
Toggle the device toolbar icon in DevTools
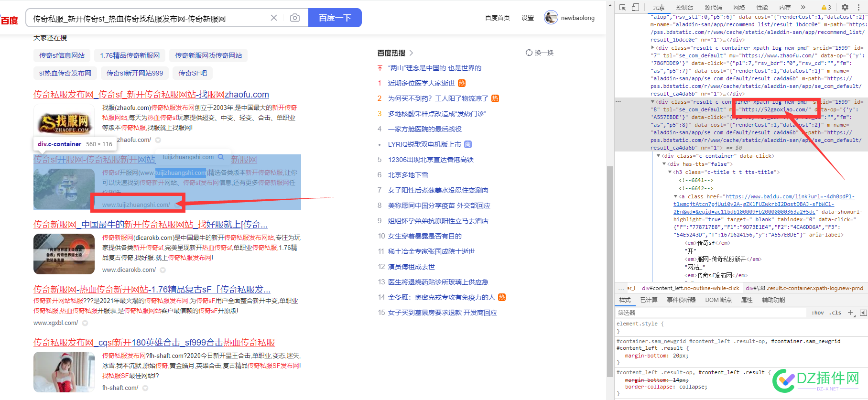click(x=635, y=7)
